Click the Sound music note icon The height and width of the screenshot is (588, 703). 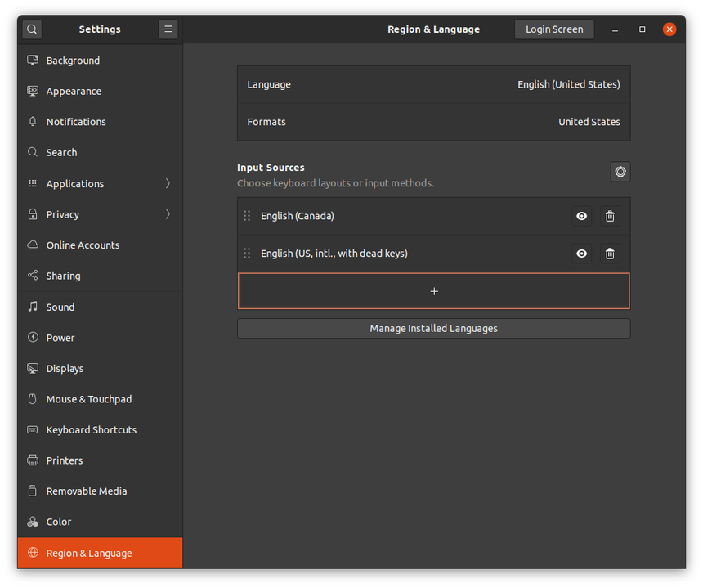(x=33, y=307)
